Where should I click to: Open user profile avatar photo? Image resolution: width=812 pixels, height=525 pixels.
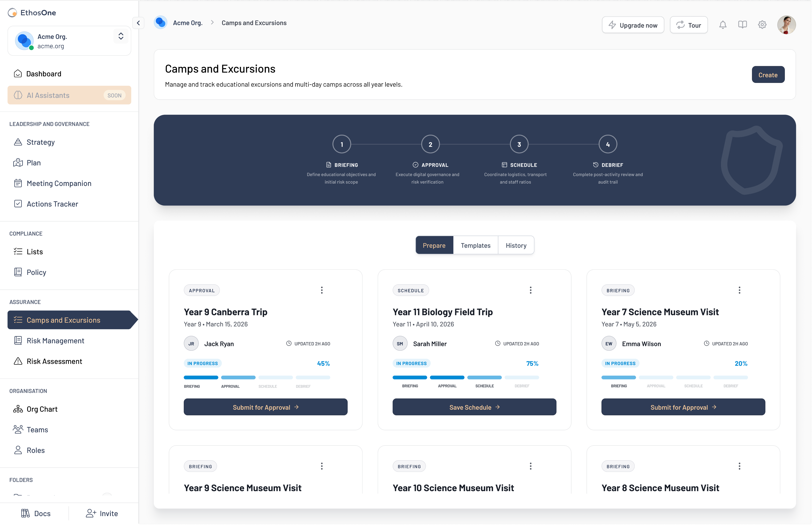tap(786, 25)
